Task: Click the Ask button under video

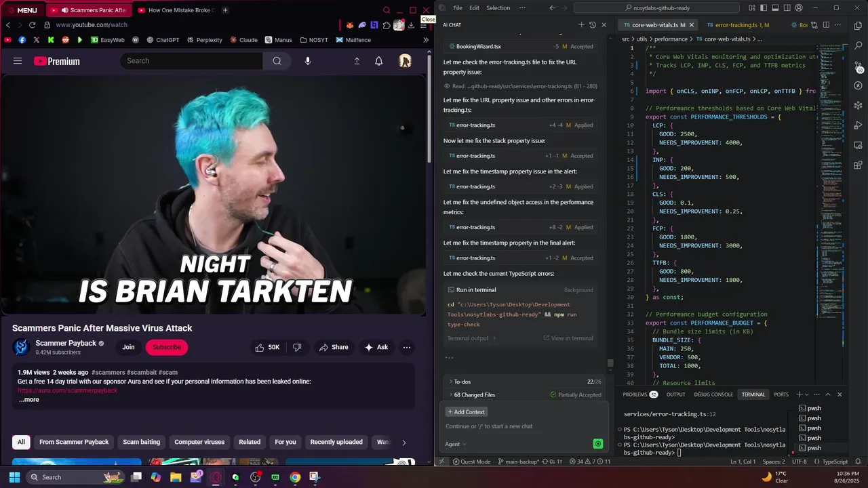Action: click(x=376, y=347)
